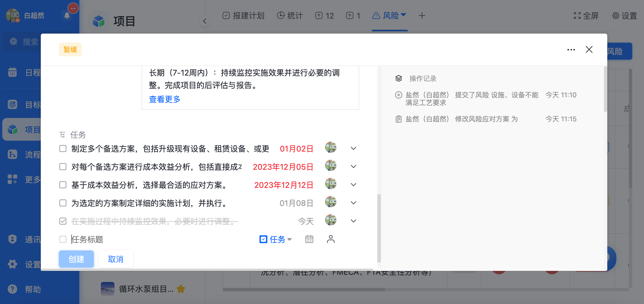Viewport: 644px width, 304px height.
Task: Assign a person with the user icon
Action: 331,239
